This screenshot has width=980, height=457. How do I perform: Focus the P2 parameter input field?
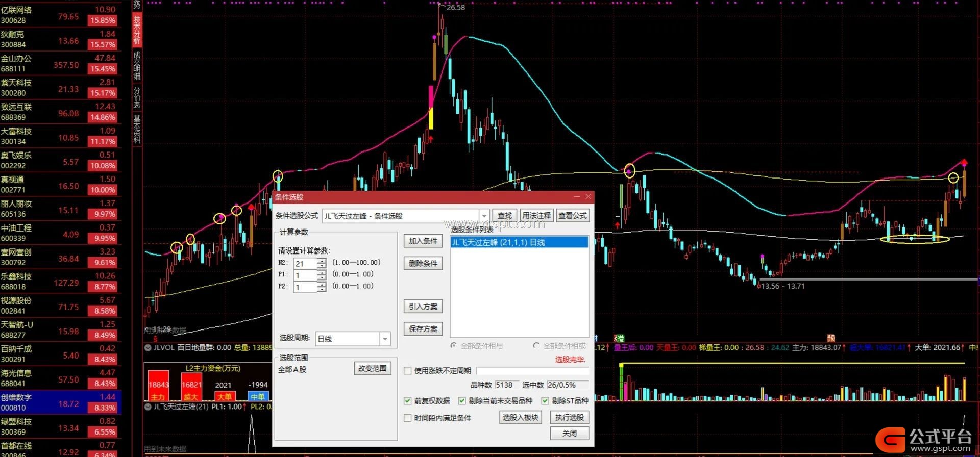coord(305,287)
